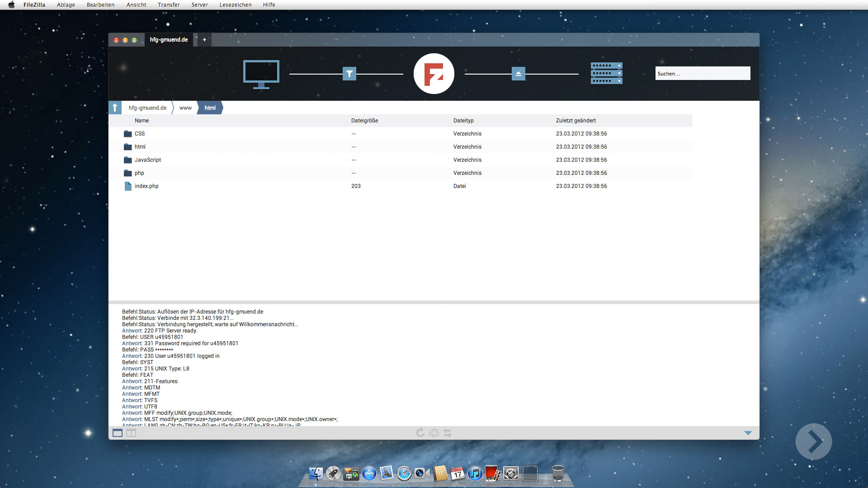Image resolution: width=868 pixels, height=488 pixels.
Task: Open a new tab with the plus button
Action: point(204,40)
